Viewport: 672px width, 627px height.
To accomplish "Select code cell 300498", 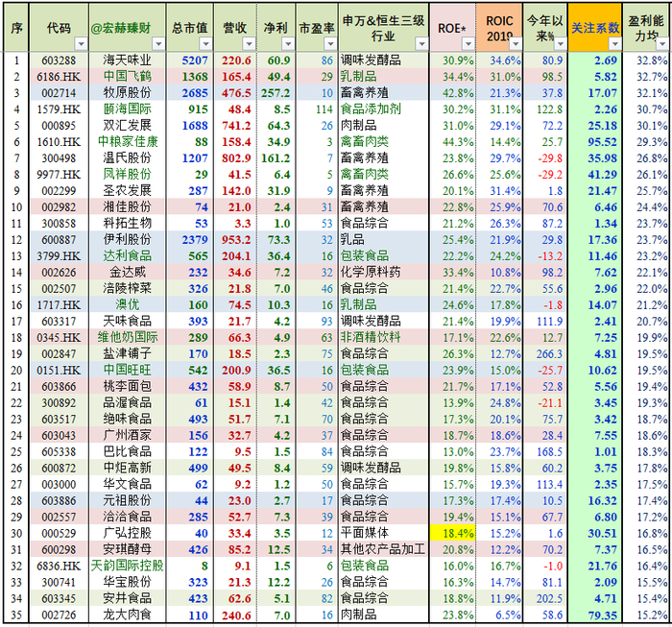I will [x=59, y=158].
